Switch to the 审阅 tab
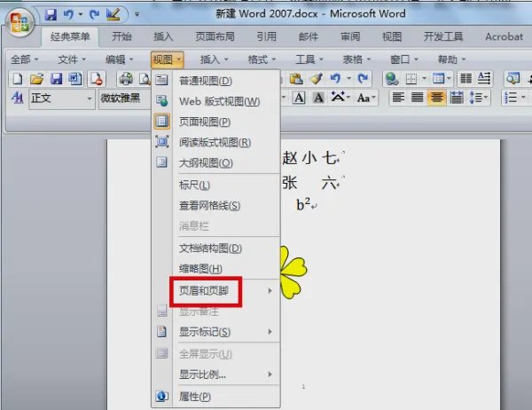532x410 pixels. 350,36
